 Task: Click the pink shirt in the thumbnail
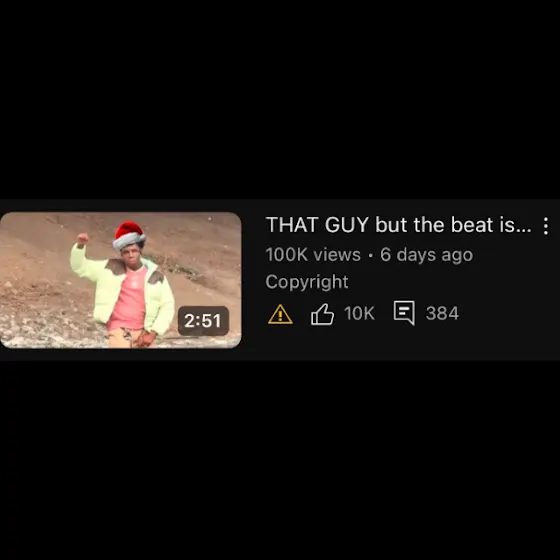tap(131, 298)
